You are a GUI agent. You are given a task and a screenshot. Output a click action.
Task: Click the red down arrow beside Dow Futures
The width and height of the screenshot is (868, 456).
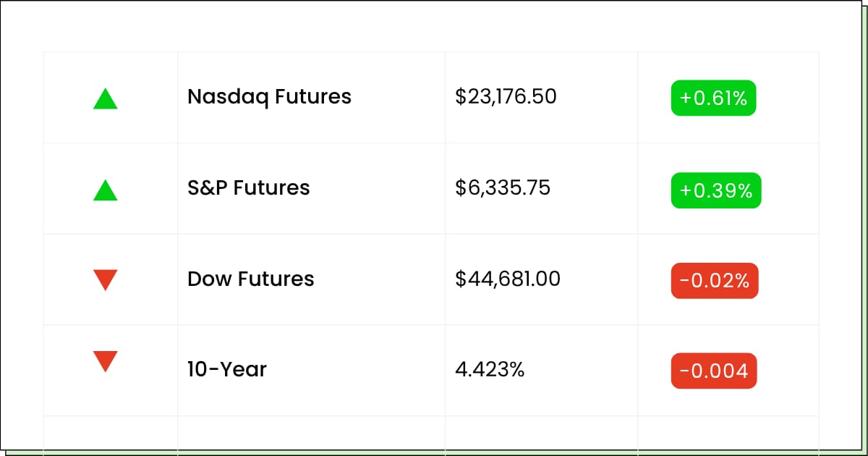coord(106,279)
